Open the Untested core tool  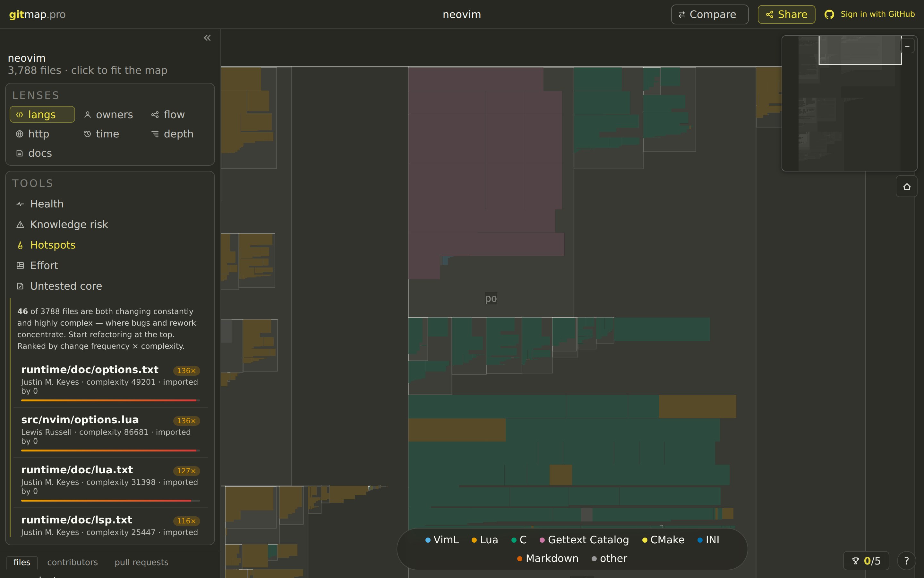point(110,286)
